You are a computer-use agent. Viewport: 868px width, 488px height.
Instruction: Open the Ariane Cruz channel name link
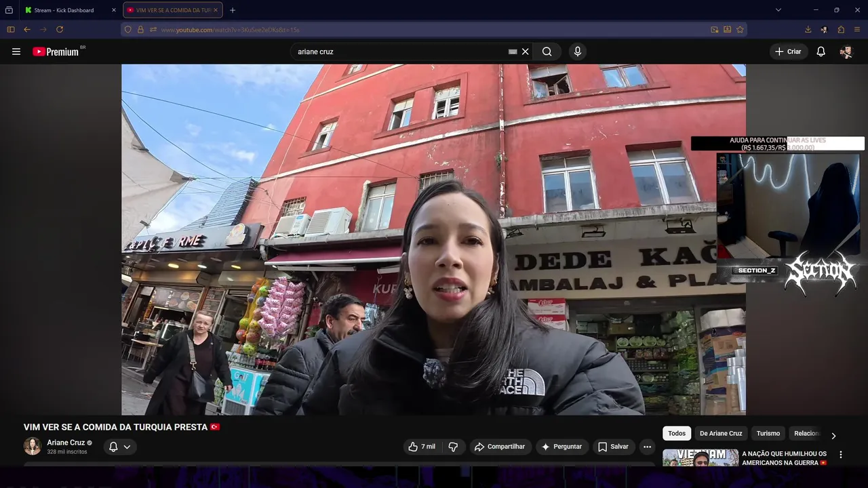(66, 443)
